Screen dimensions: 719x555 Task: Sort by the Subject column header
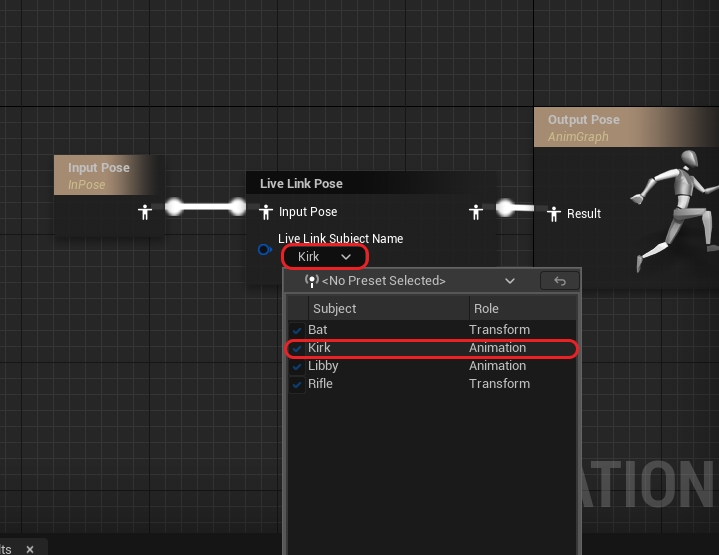coord(387,308)
